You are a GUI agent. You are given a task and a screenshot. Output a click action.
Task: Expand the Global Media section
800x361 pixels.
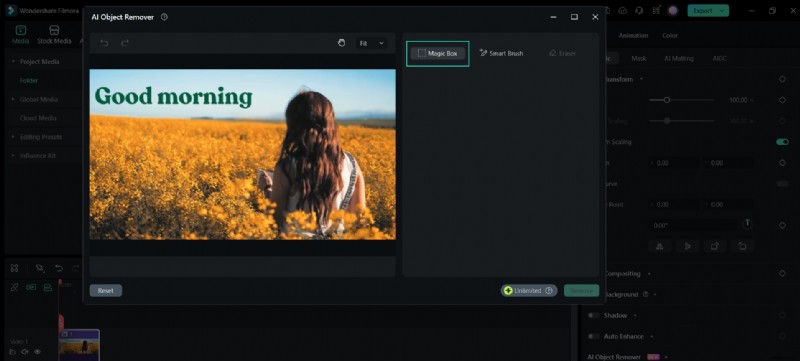coord(13,99)
